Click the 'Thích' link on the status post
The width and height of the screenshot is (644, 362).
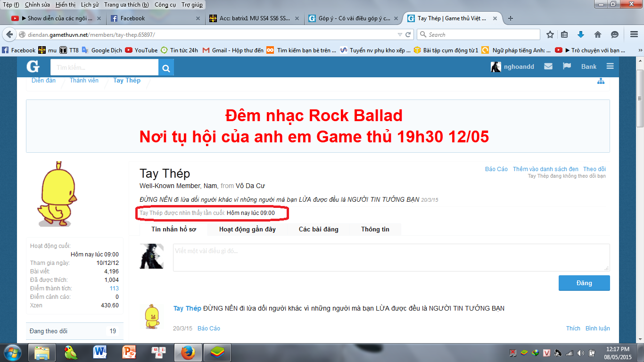pyautogui.click(x=573, y=329)
